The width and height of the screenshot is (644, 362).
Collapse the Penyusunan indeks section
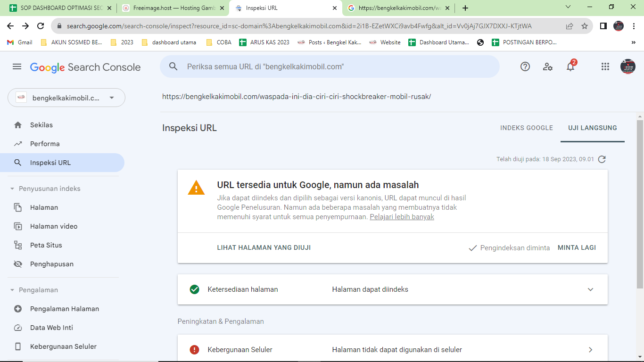(12, 189)
